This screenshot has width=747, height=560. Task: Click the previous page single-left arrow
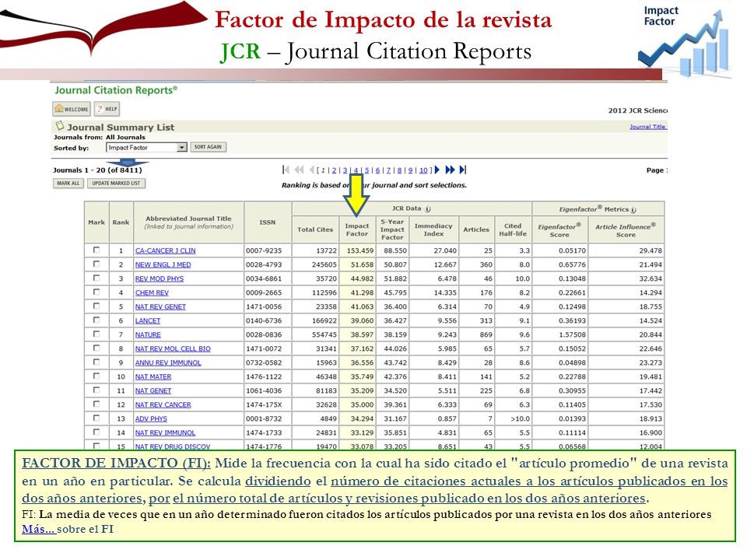311,170
